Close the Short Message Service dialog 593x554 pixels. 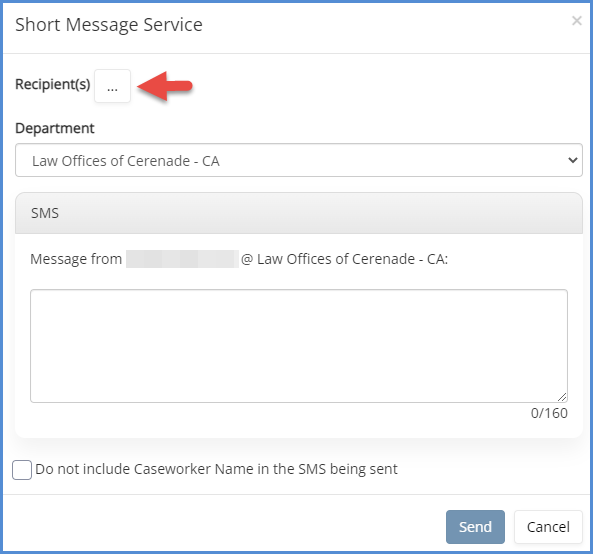[x=576, y=21]
